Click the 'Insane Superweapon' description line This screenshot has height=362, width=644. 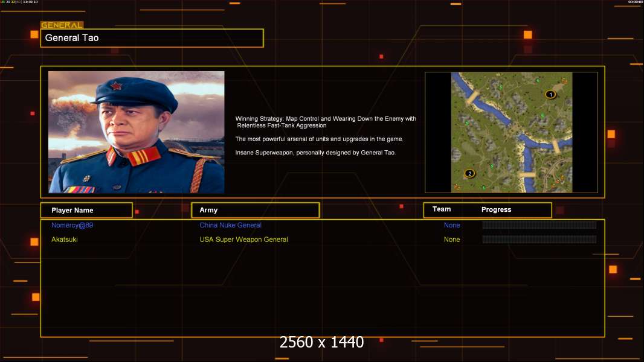[x=315, y=153]
